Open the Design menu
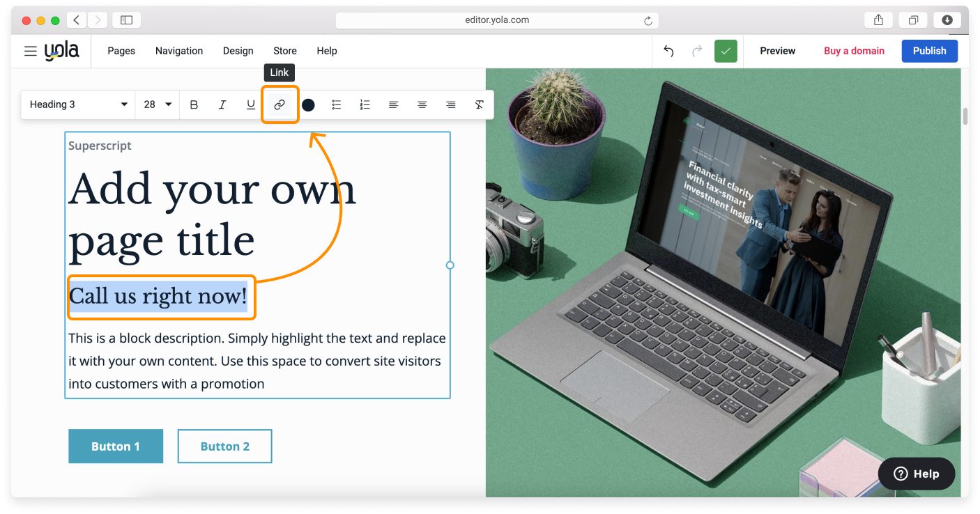Screen dimensions: 980x514 tap(238, 51)
